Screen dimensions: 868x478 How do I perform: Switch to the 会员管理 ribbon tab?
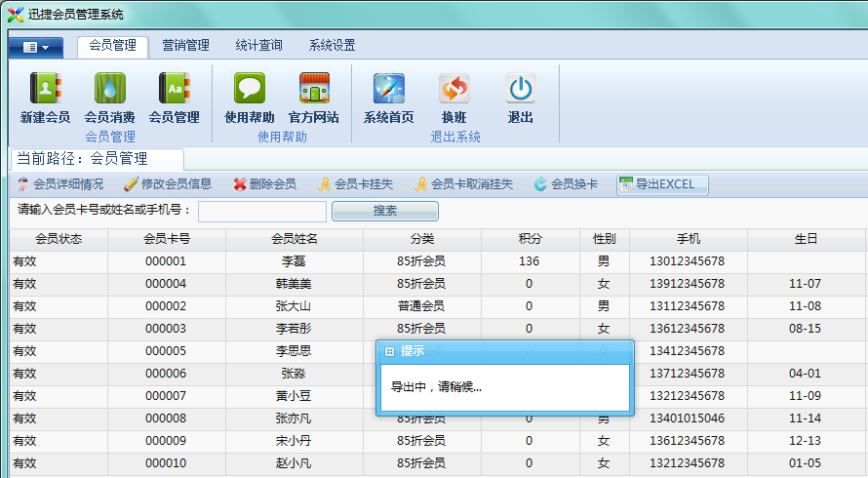(112, 46)
